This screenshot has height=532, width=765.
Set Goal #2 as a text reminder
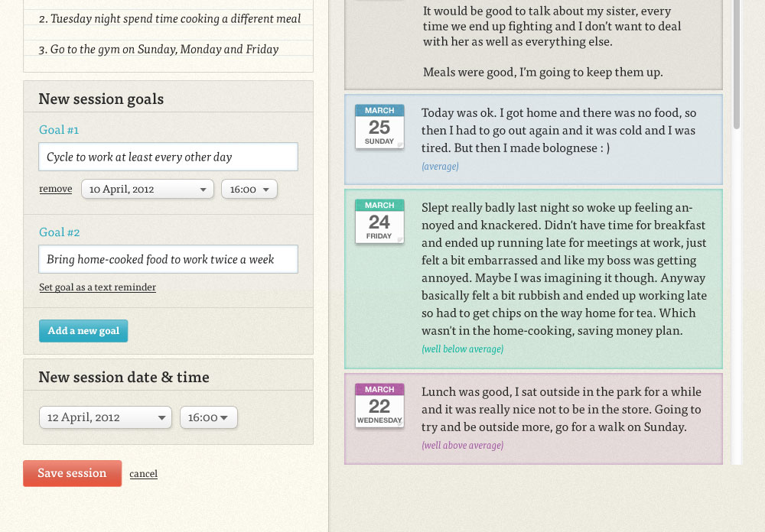coord(98,287)
